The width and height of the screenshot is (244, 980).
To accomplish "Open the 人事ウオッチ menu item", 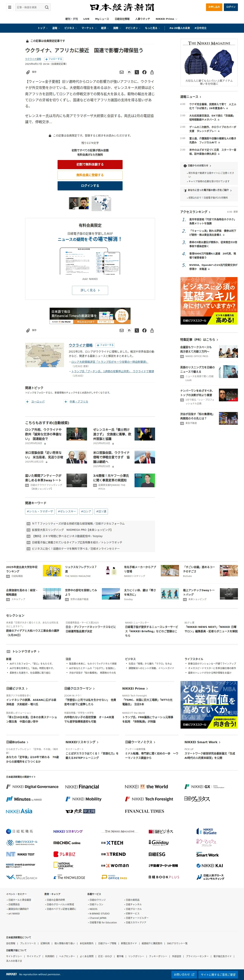I will (x=142, y=19).
